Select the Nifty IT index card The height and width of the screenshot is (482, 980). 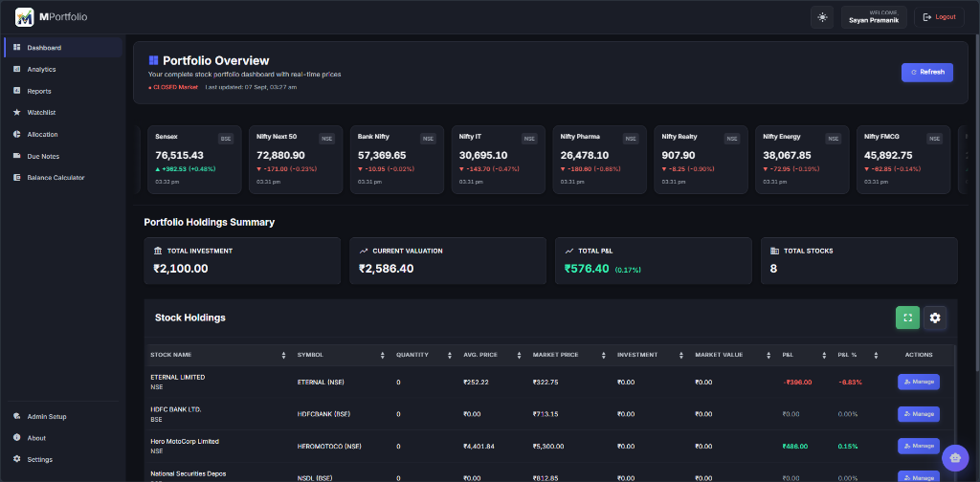[498, 159]
